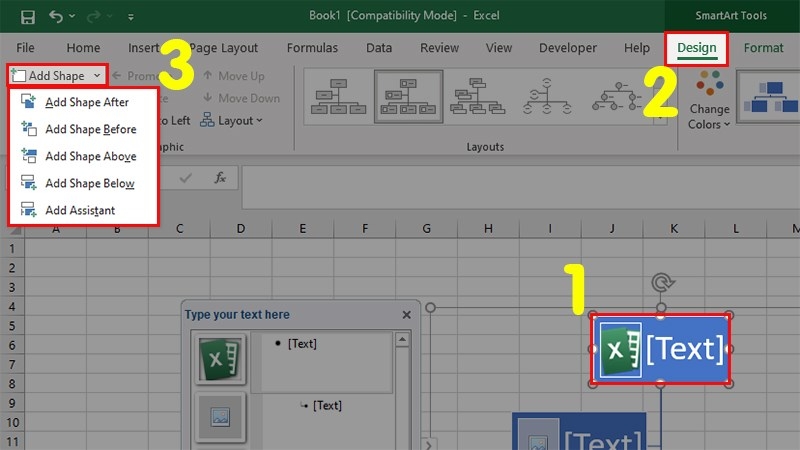
Task: Choose Add Shape Above
Action: click(x=83, y=156)
